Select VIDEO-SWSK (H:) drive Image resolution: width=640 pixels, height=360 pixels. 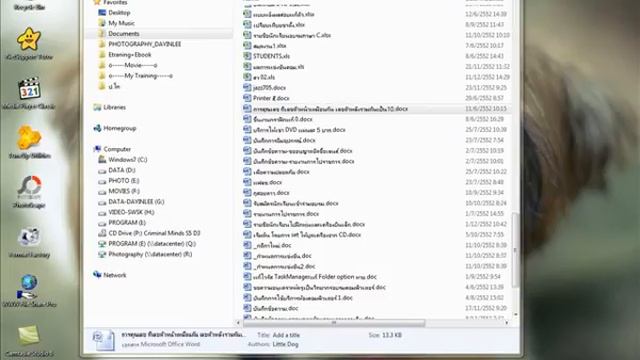point(131,212)
